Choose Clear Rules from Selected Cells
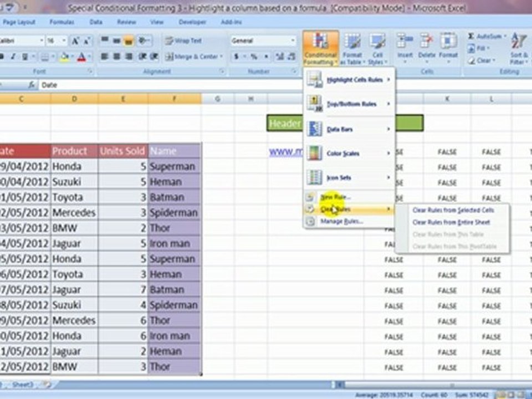The width and height of the screenshot is (532, 399). tap(453, 211)
